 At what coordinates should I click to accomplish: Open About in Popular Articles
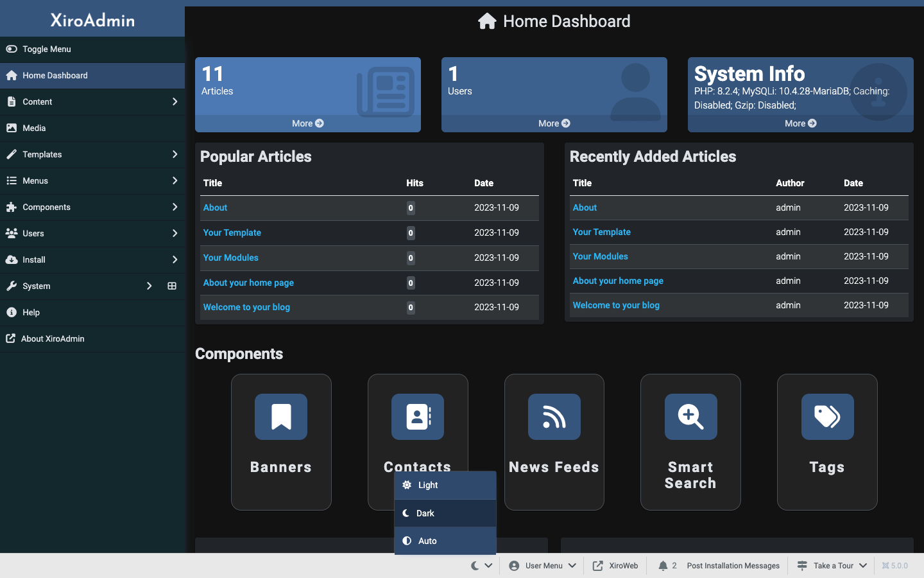[215, 207]
